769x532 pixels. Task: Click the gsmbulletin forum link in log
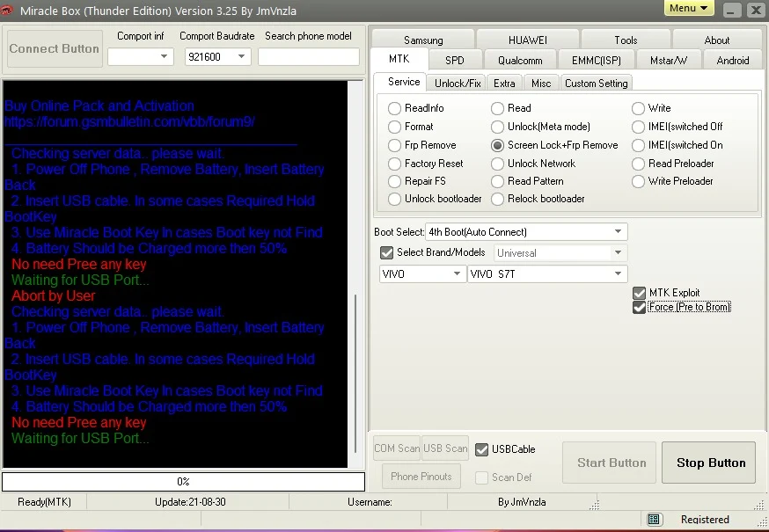[129, 121]
